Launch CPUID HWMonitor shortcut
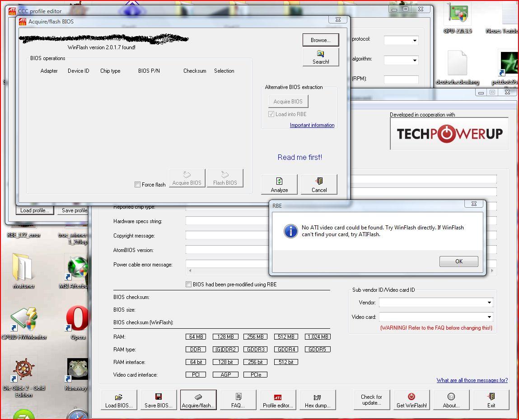Image resolution: width=519 pixels, height=420 pixels. pyautogui.click(x=24, y=323)
